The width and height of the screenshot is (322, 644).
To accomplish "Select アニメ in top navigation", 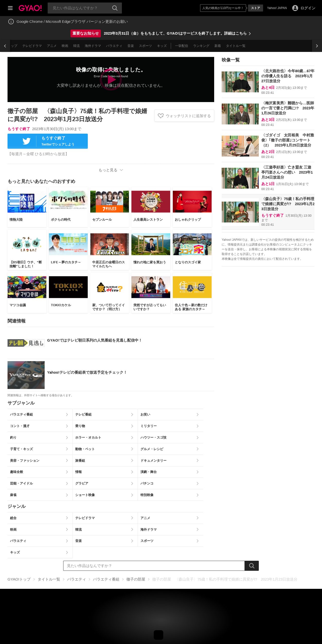I will (52, 46).
